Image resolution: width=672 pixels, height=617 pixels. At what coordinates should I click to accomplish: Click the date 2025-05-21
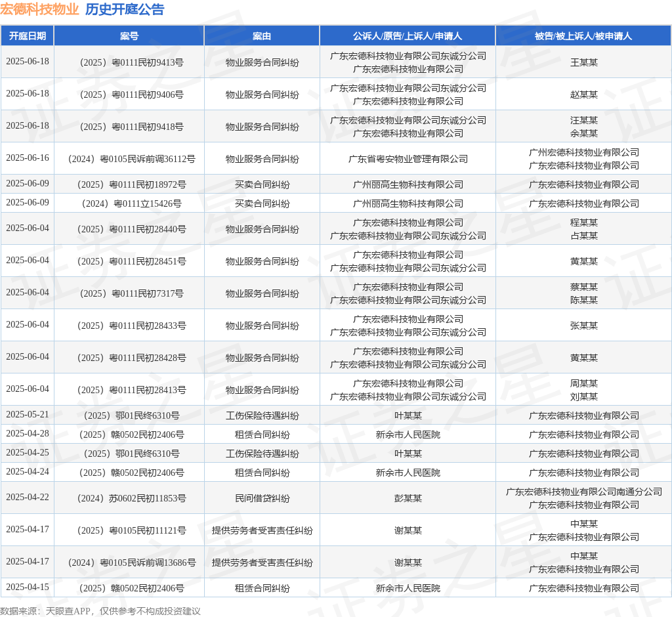pyautogui.click(x=28, y=415)
